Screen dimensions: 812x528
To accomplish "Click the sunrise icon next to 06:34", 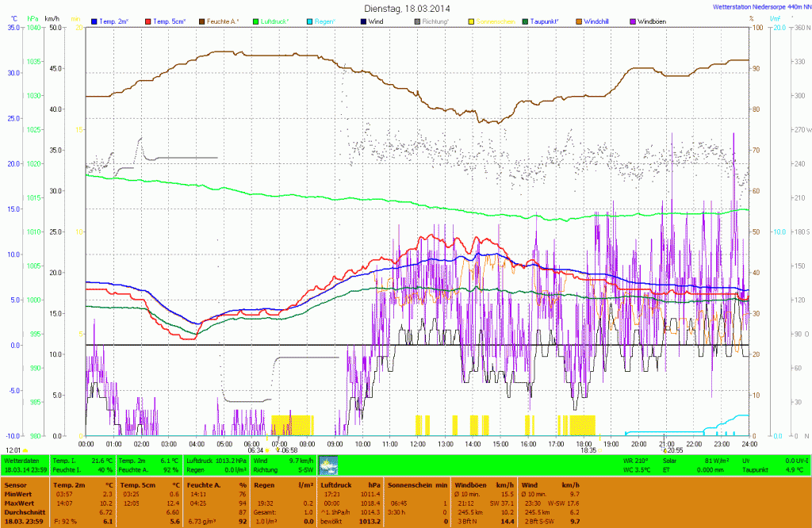I will coord(266,450).
